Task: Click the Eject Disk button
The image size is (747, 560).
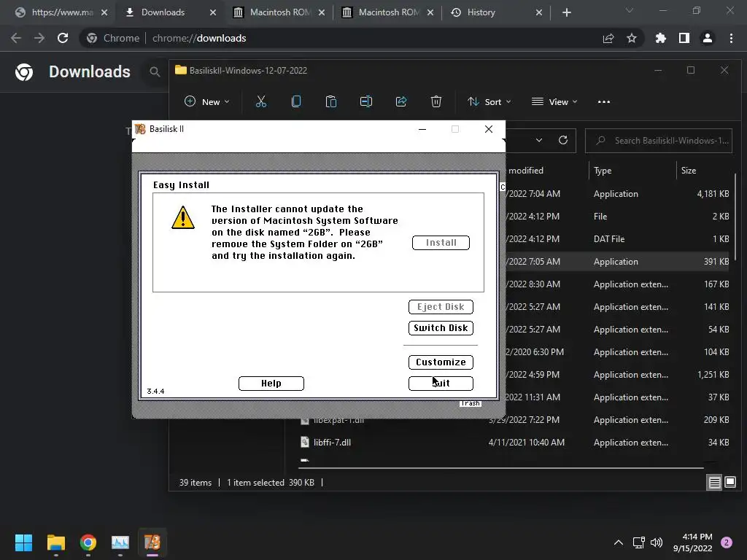Action: pos(441,307)
